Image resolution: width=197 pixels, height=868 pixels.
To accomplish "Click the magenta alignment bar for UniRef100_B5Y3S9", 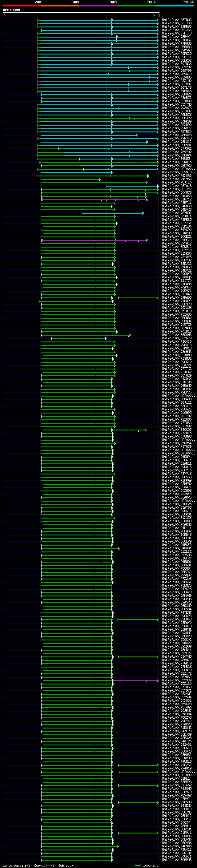I will coord(135,681).
